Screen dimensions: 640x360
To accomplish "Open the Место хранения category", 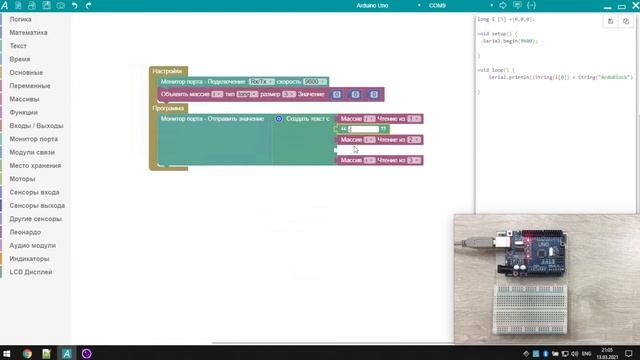I will (x=35, y=165).
